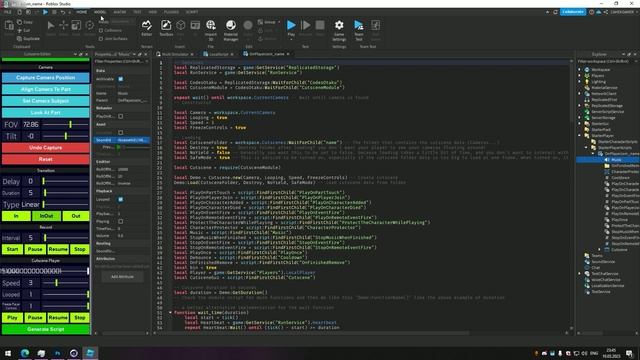Click the Volume property value field
The width and height of the screenshot is (640, 360).
tap(133, 236)
